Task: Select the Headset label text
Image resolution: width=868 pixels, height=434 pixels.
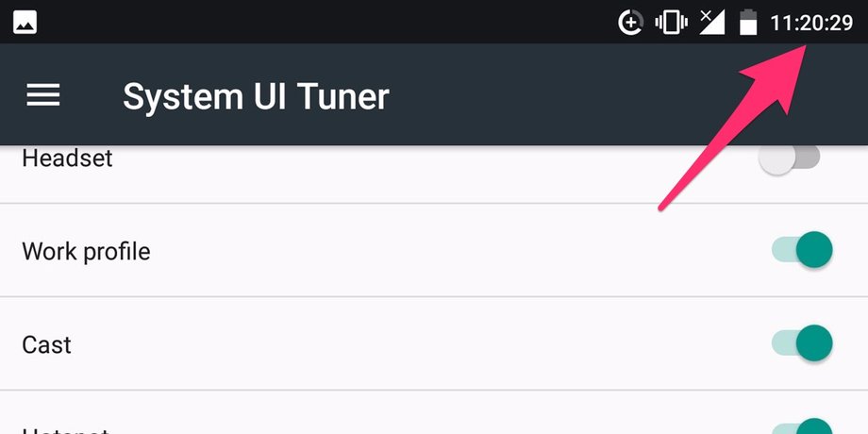Action: [x=67, y=159]
